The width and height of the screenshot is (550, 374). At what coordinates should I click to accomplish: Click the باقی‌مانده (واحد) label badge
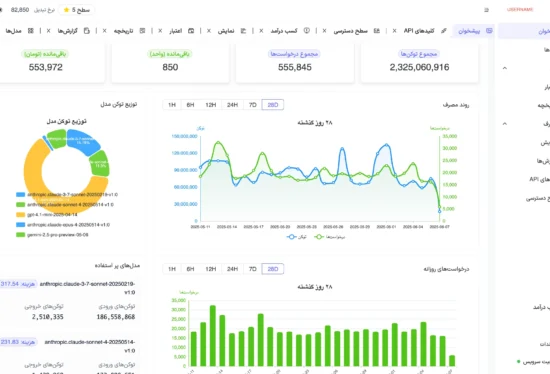click(170, 54)
